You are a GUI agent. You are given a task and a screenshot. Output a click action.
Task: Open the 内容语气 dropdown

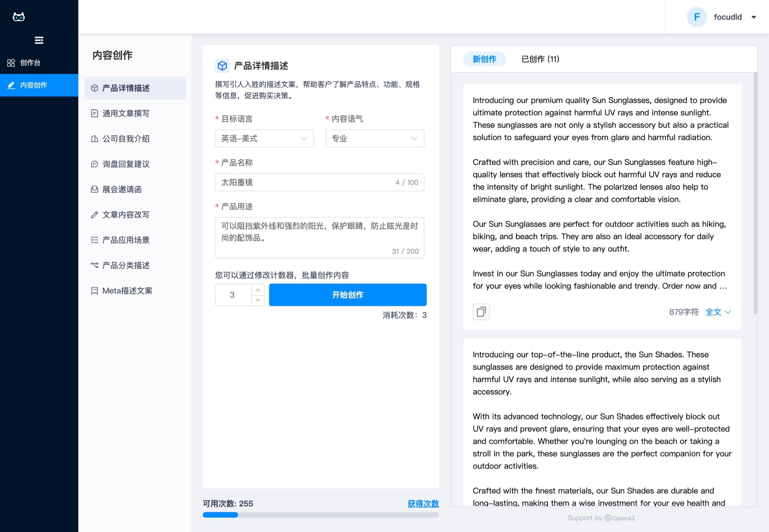[x=374, y=138]
